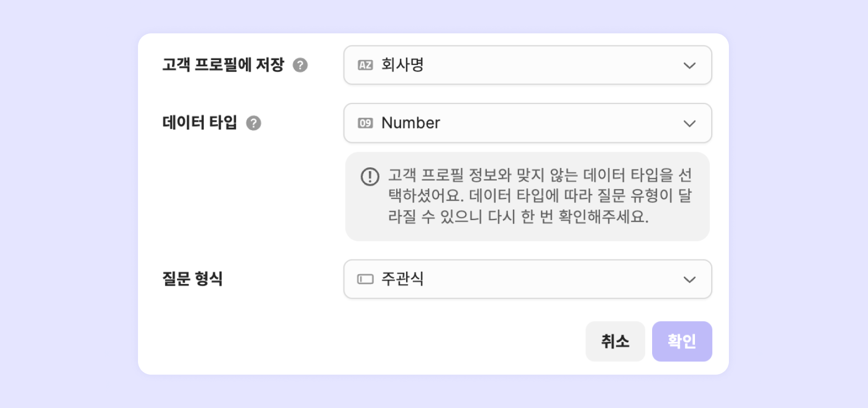Click the Number value in data type field
868x408 pixels.
click(x=411, y=123)
